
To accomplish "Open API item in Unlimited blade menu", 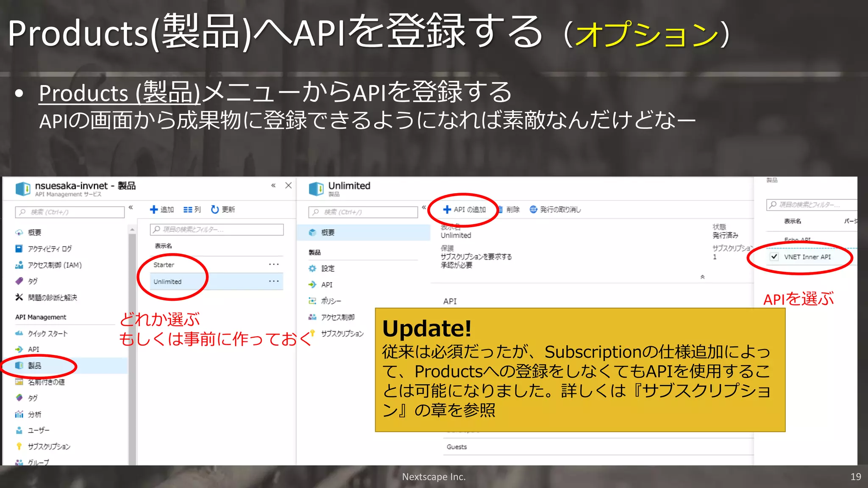I will (x=321, y=285).
